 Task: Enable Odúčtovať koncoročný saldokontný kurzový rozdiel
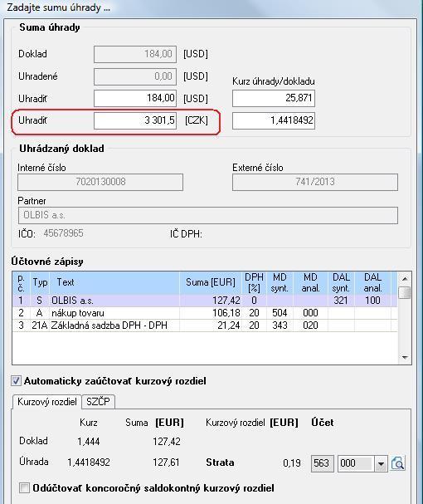24,487
